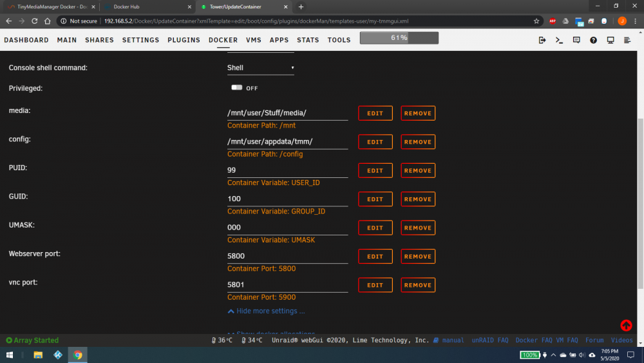Click the config path input field

tap(287, 142)
